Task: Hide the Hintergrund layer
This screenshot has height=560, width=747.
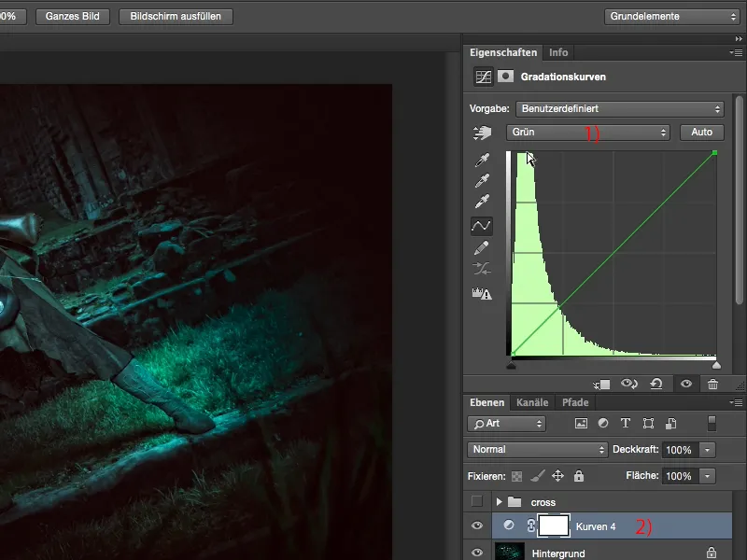Action: (x=477, y=553)
